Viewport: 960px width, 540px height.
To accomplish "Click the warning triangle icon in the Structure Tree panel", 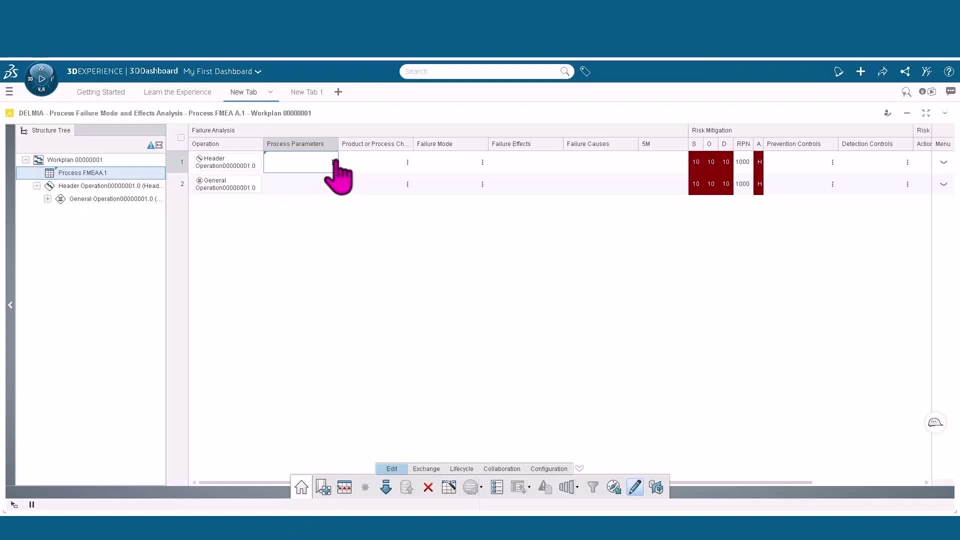I will point(150,145).
